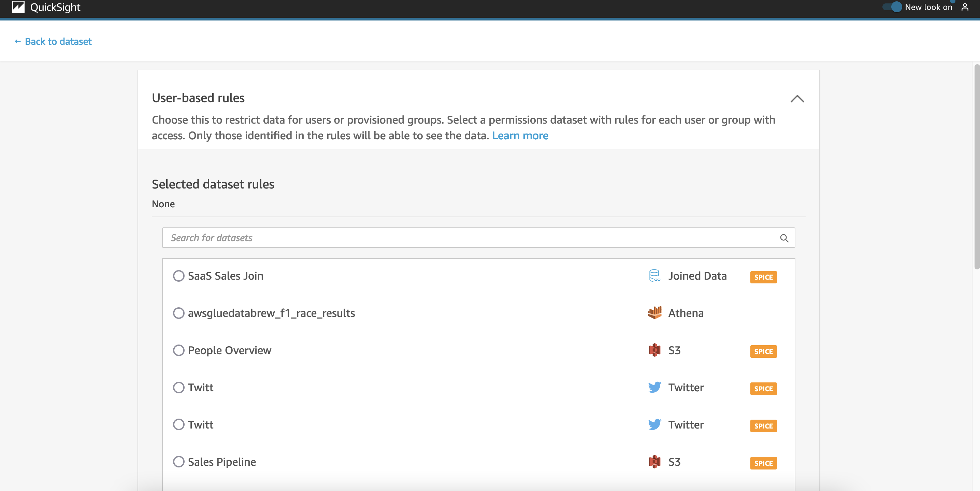Screen dimensions: 980x491
Task: Select the SaaS Sales Join radio button
Action: click(x=178, y=276)
